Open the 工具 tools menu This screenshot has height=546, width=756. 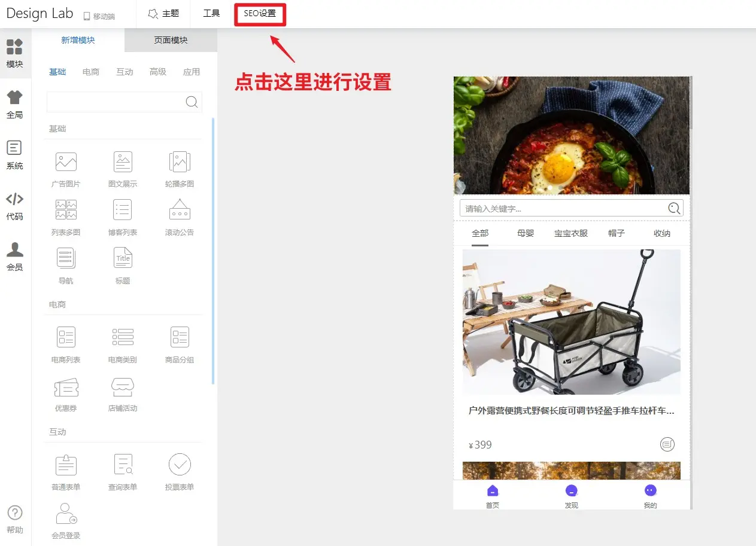211,14
